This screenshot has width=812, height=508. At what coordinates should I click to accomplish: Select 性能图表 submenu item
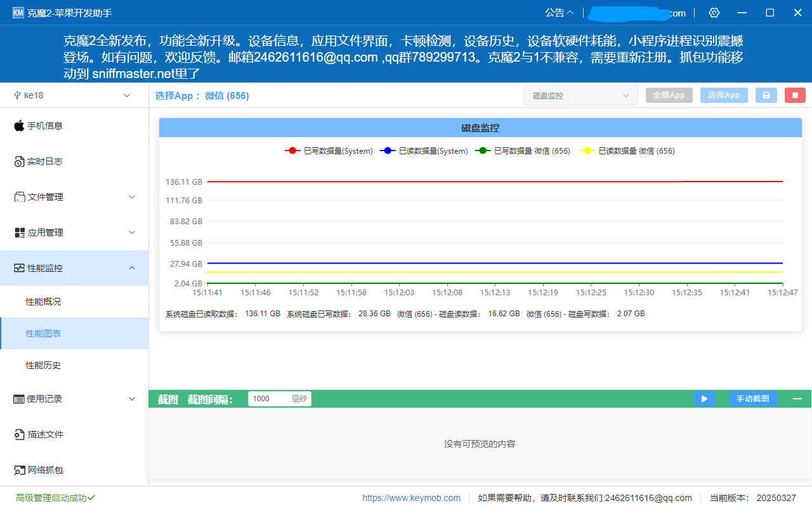tap(74, 333)
